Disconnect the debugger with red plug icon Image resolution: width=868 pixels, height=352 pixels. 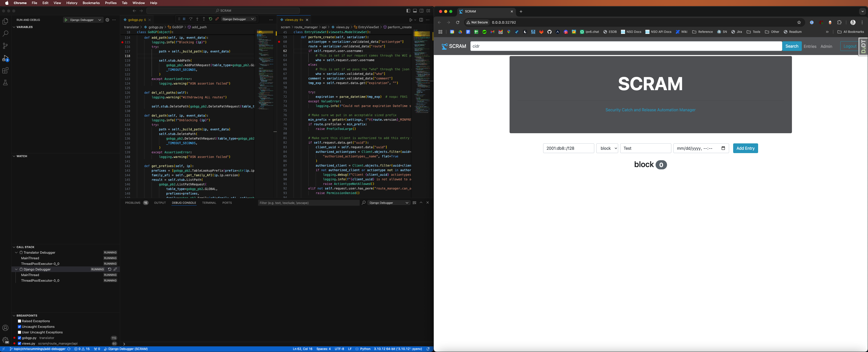pos(217,19)
